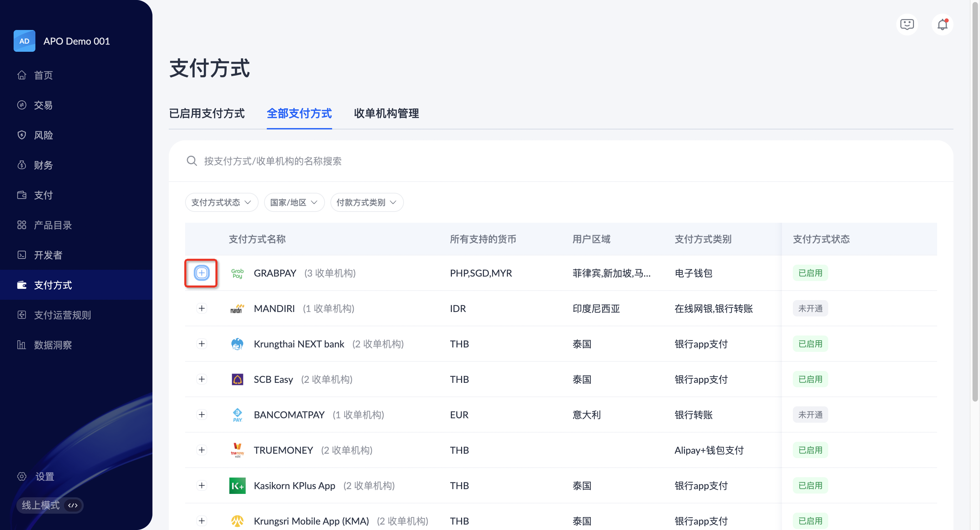Image resolution: width=980 pixels, height=530 pixels.
Task: Open the feedback chat icon
Action: [x=907, y=25]
